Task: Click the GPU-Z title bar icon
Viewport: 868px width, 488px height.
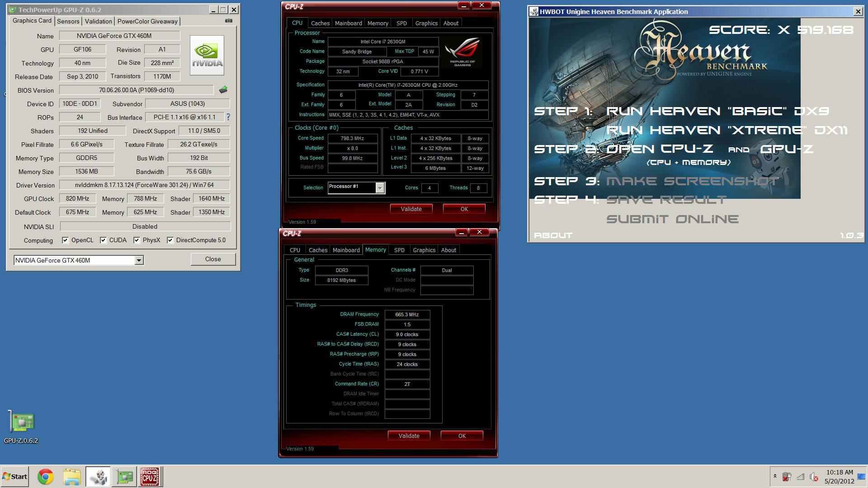Action: click(x=13, y=9)
